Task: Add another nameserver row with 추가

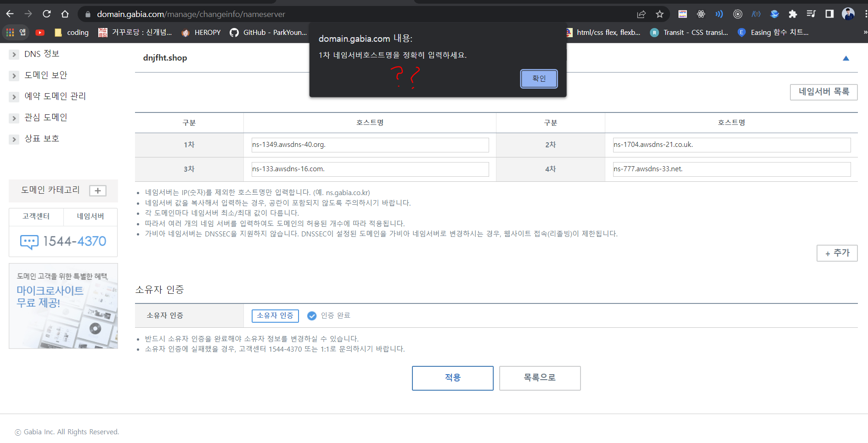Action: 837,253
